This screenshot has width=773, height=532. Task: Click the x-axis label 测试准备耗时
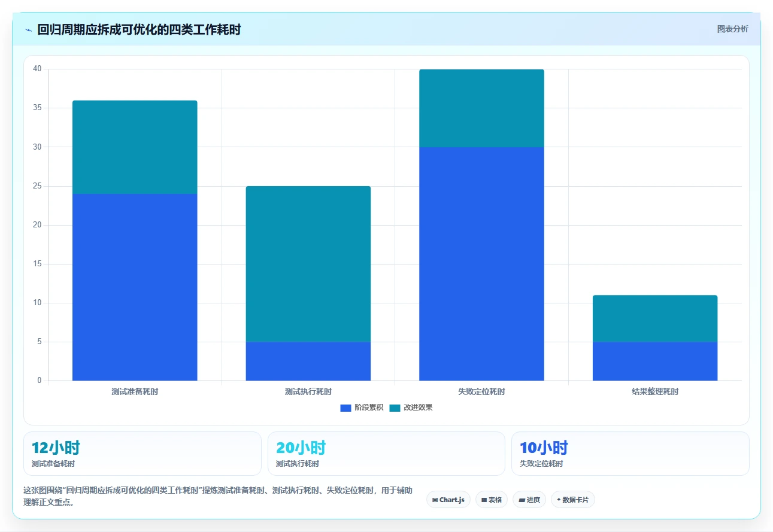coord(135,391)
